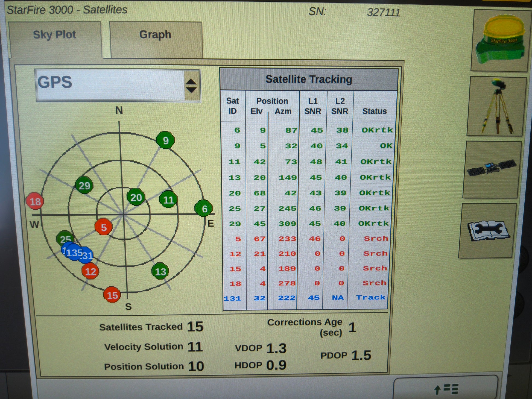Click green satellite 29 marker on sky plot
532x399 pixels.
coord(84,186)
